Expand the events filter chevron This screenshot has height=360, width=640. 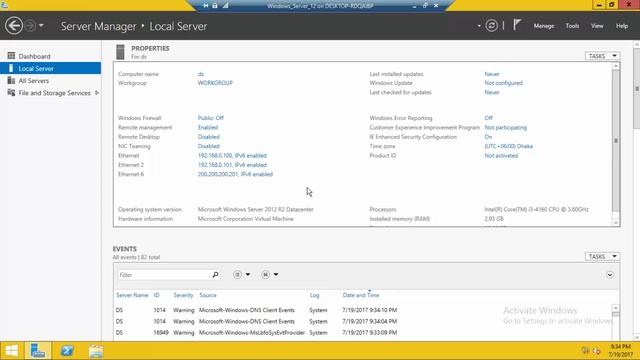pyautogui.click(x=610, y=275)
